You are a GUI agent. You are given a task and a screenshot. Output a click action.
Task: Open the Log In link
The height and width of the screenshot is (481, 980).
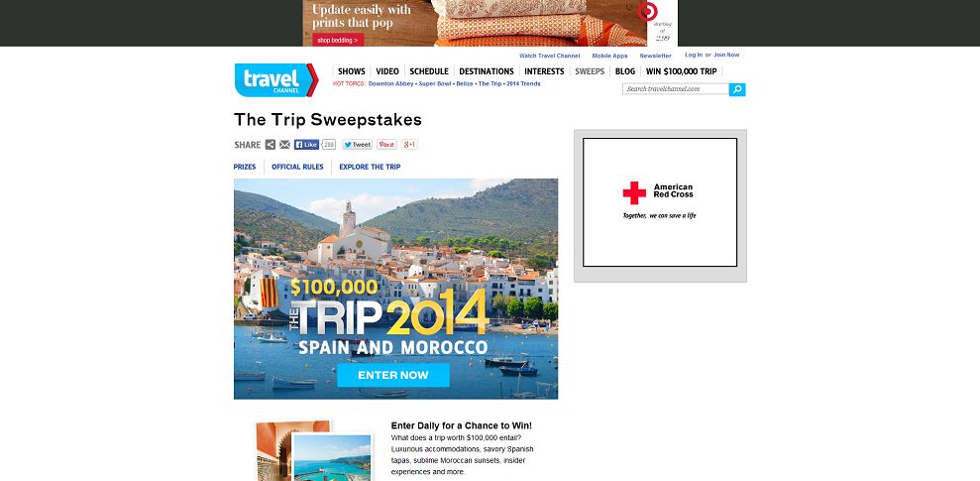tap(693, 56)
